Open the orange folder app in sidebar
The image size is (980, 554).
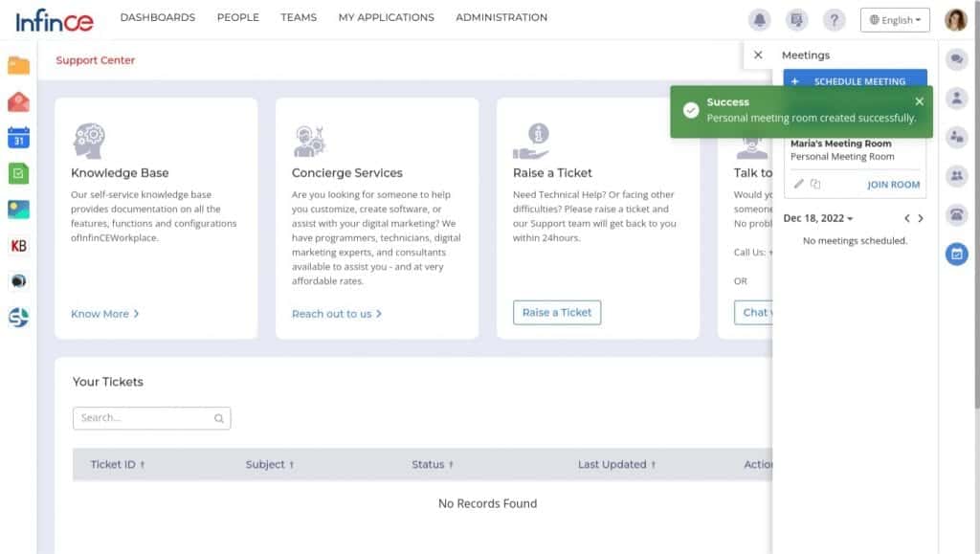point(19,65)
